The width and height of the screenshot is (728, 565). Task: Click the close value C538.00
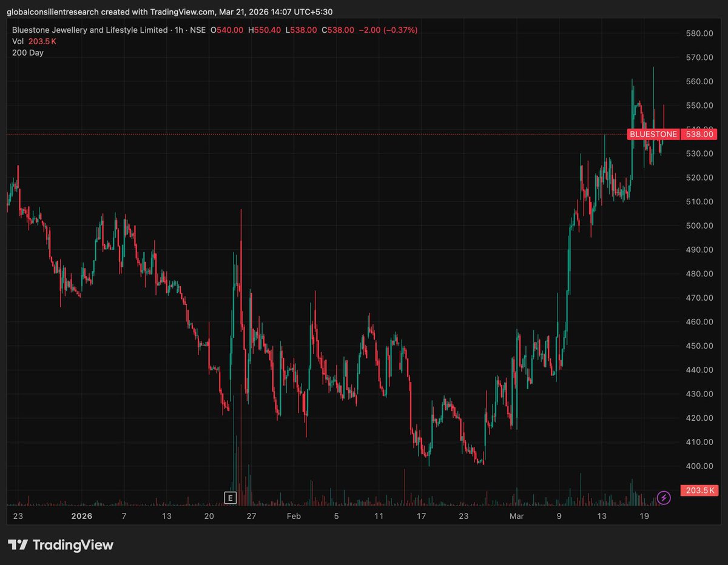tap(338, 30)
